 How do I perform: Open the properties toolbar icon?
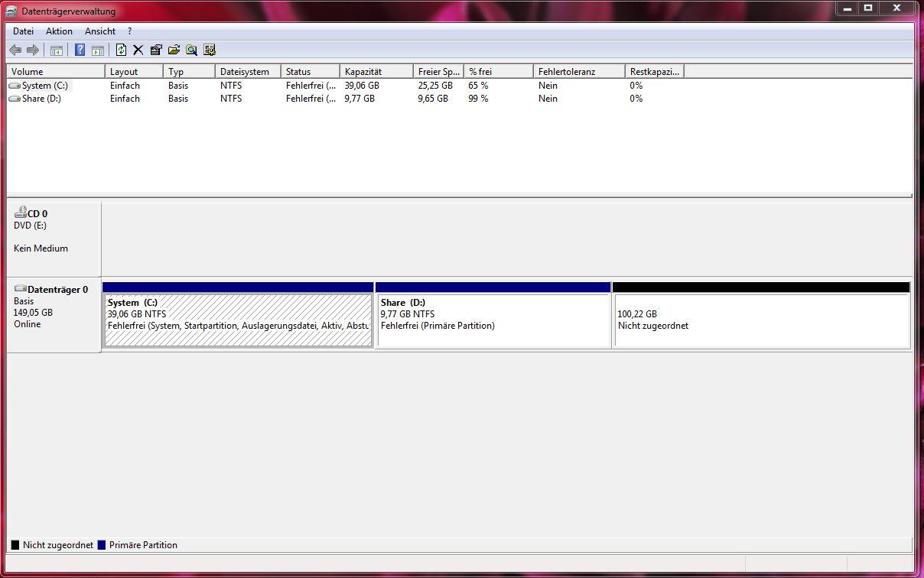point(156,50)
